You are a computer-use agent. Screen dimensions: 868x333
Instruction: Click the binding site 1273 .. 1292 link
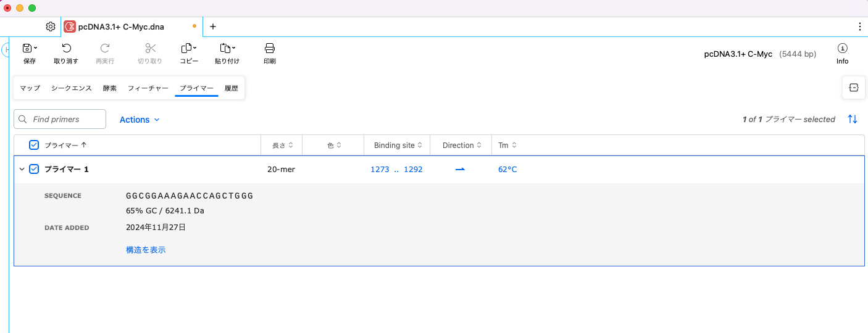[396, 169]
